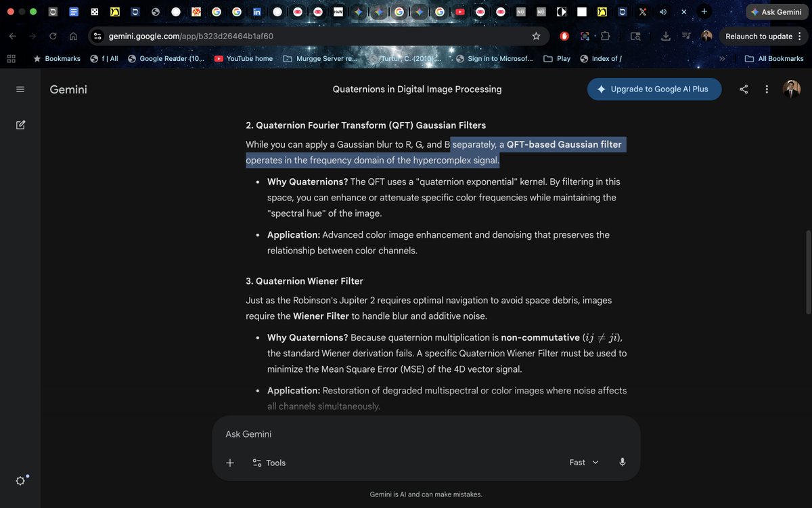The height and width of the screenshot is (508, 812).
Task: Add files with the plus icon
Action: tap(230, 463)
